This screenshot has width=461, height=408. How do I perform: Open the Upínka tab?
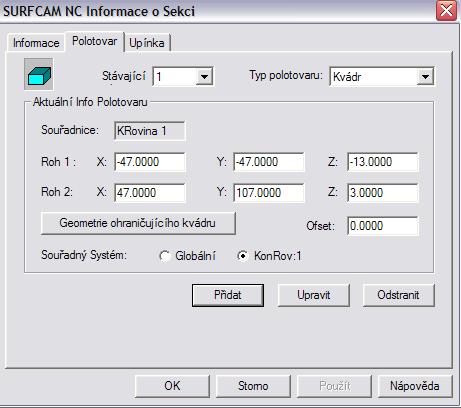tap(147, 43)
